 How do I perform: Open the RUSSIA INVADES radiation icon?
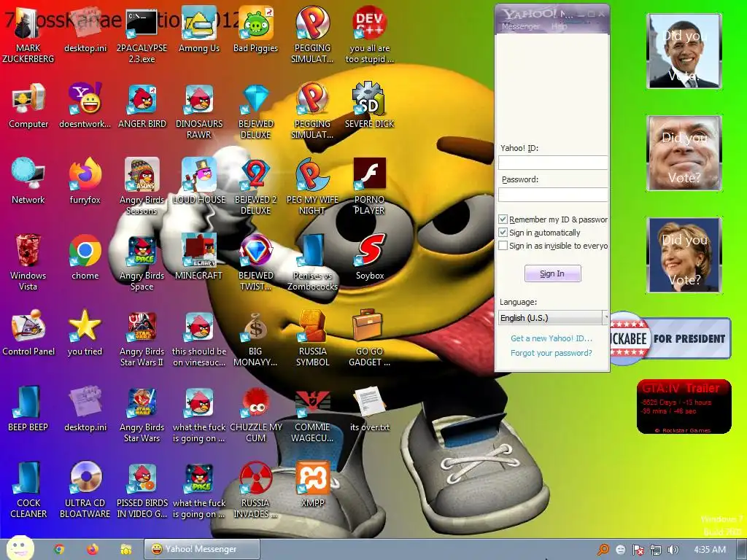pos(255,489)
